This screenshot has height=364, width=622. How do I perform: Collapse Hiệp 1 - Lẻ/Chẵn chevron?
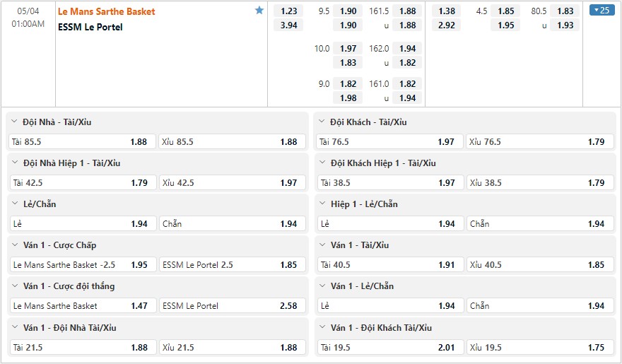pos(322,204)
